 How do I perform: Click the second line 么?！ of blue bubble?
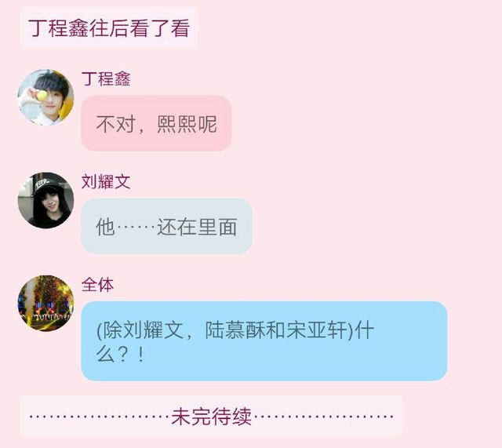[121, 355]
